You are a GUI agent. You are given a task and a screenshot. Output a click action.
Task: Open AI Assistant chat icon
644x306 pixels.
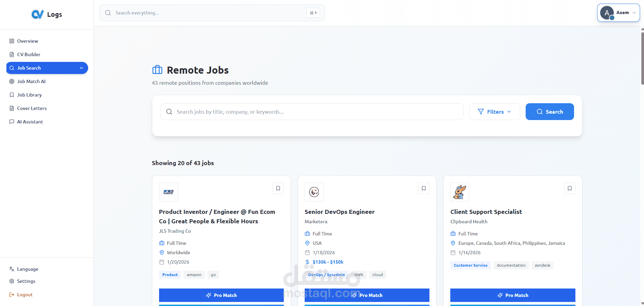(12, 122)
